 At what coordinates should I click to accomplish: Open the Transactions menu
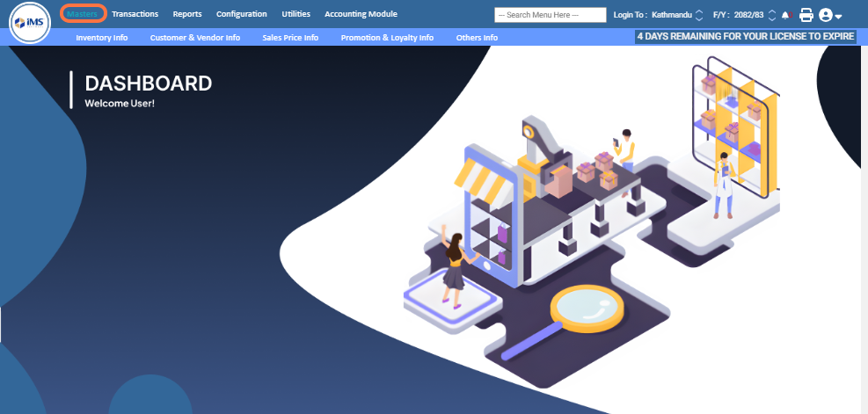coord(135,14)
